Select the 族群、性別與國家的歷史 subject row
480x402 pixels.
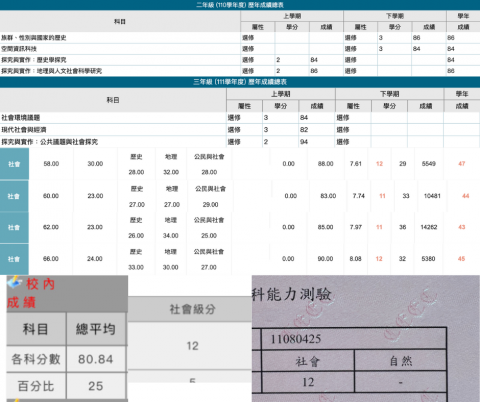[x=240, y=38]
